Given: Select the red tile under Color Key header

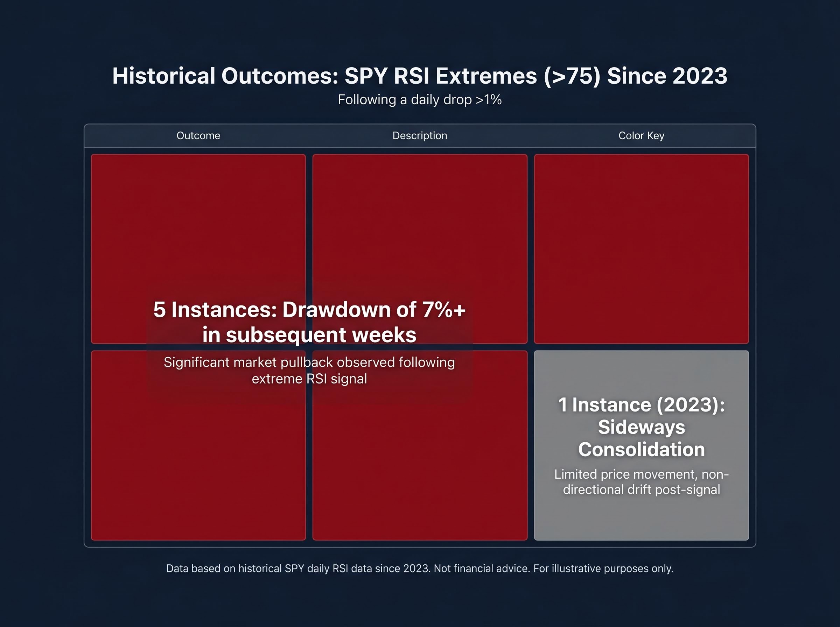Looking at the screenshot, I should click(x=642, y=249).
